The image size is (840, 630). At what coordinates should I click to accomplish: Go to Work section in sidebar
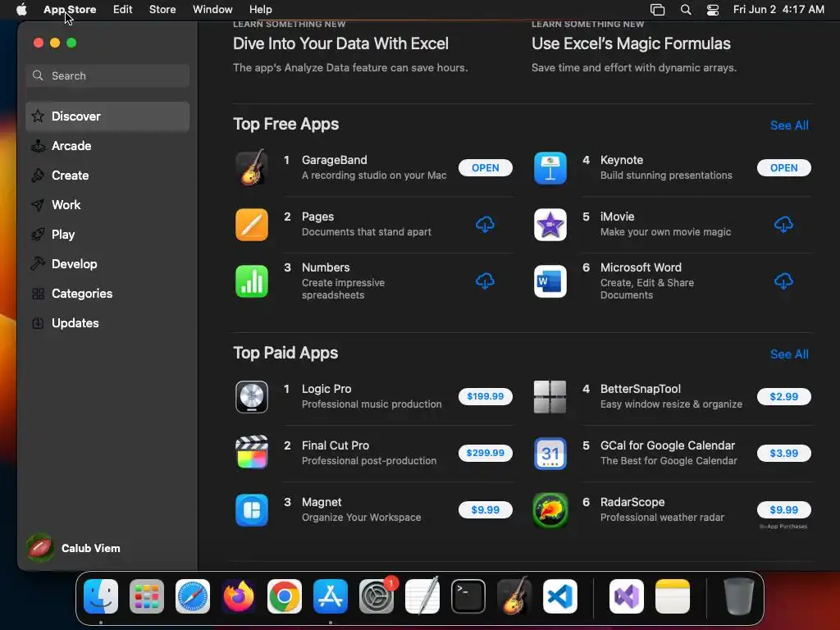pos(107,204)
